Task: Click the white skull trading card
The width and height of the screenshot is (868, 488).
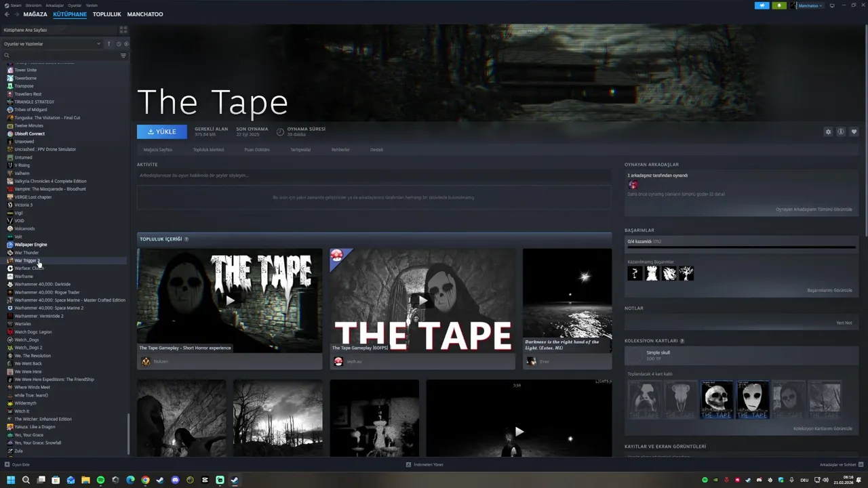Action: (717, 400)
